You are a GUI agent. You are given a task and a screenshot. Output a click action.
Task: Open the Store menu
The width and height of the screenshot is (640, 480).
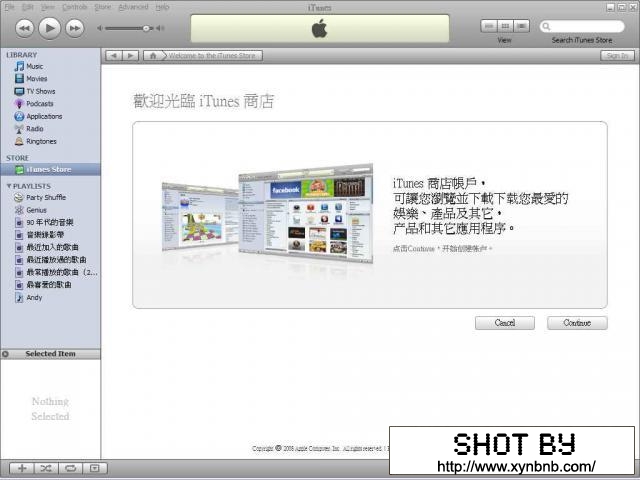(x=102, y=7)
